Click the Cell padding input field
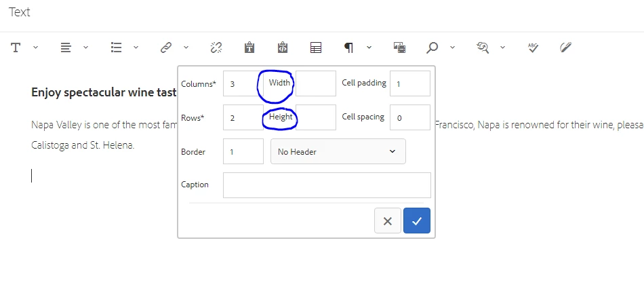The width and height of the screenshot is (644, 285). (x=410, y=83)
